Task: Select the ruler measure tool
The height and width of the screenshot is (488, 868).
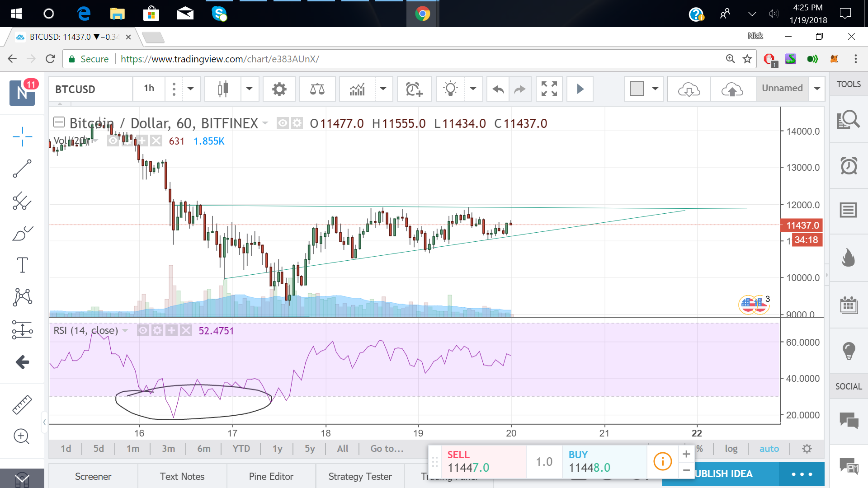Action: click(x=22, y=404)
